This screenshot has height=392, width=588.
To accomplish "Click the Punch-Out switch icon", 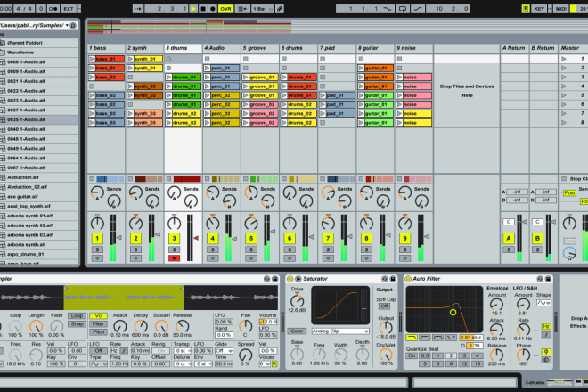I will tap(417, 9).
